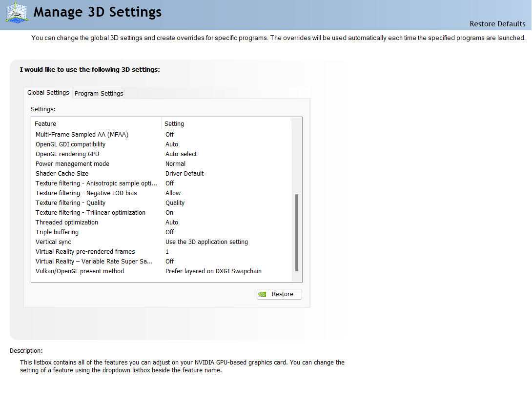Select the Global Settings tab
The height and width of the screenshot is (405, 532).
click(x=48, y=93)
